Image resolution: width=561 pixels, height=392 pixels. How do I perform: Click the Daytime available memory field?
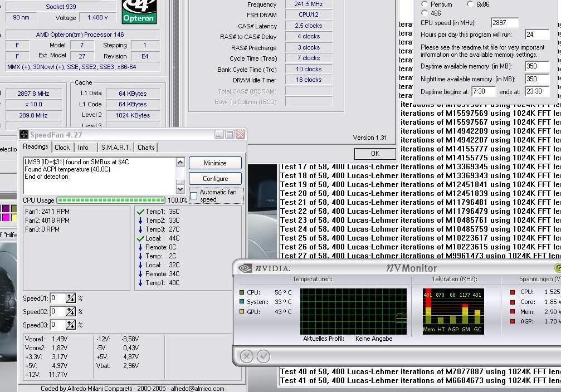click(x=537, y=66)
